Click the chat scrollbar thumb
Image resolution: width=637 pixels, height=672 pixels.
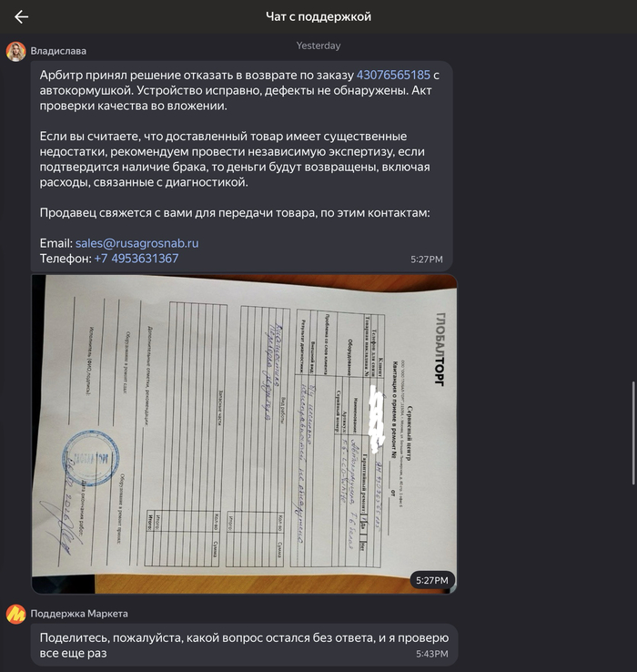[x=633, y=433]
